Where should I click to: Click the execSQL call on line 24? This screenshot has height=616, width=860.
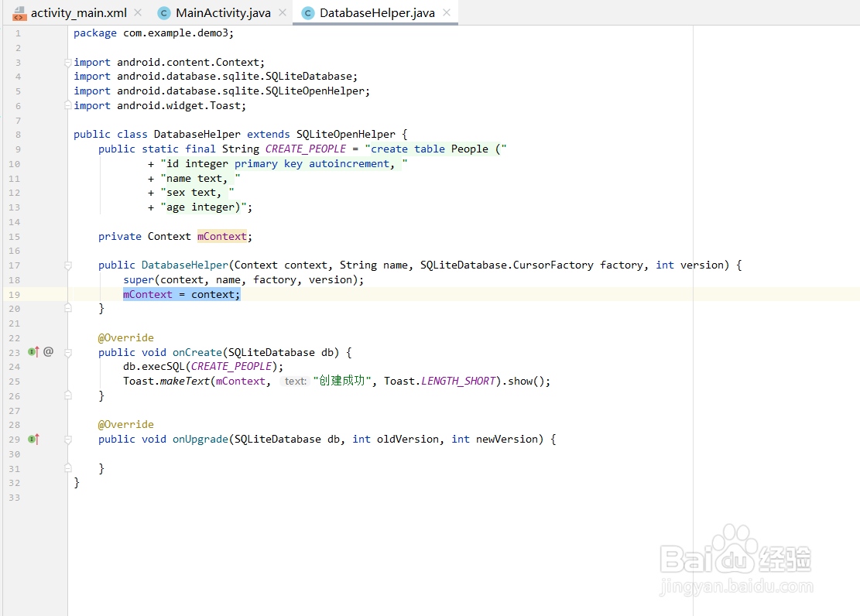[163, 366]
